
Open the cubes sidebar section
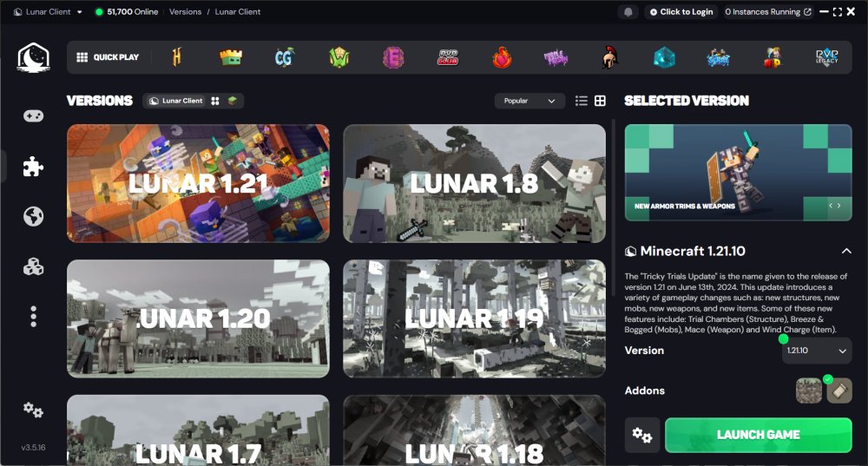33,266
